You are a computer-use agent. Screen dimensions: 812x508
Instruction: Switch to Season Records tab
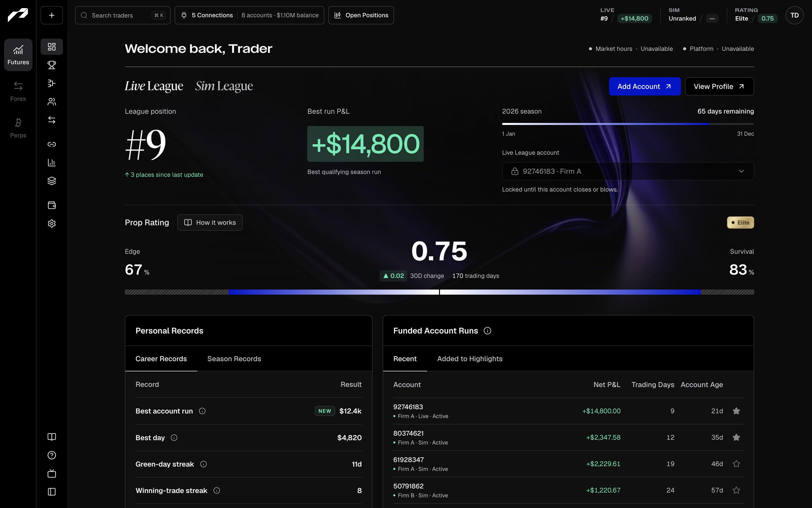click(234, 359)
